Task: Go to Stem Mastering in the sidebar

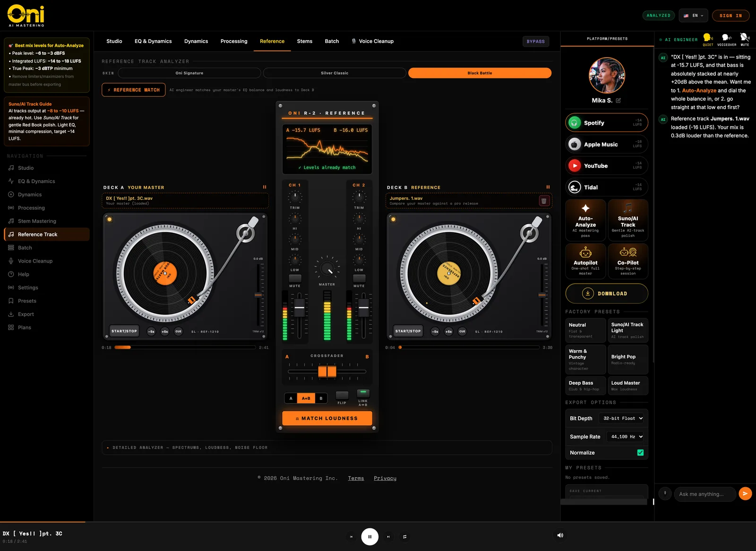Action: tap(47, 221)
